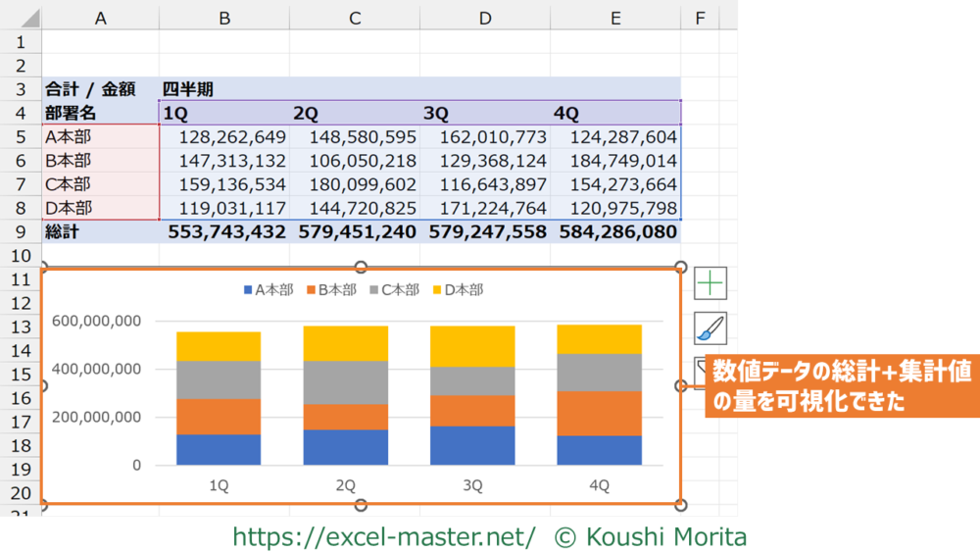
Task: Click the chart's top-center resize handle
Action: pyautogui.click(x=361, y=267)
